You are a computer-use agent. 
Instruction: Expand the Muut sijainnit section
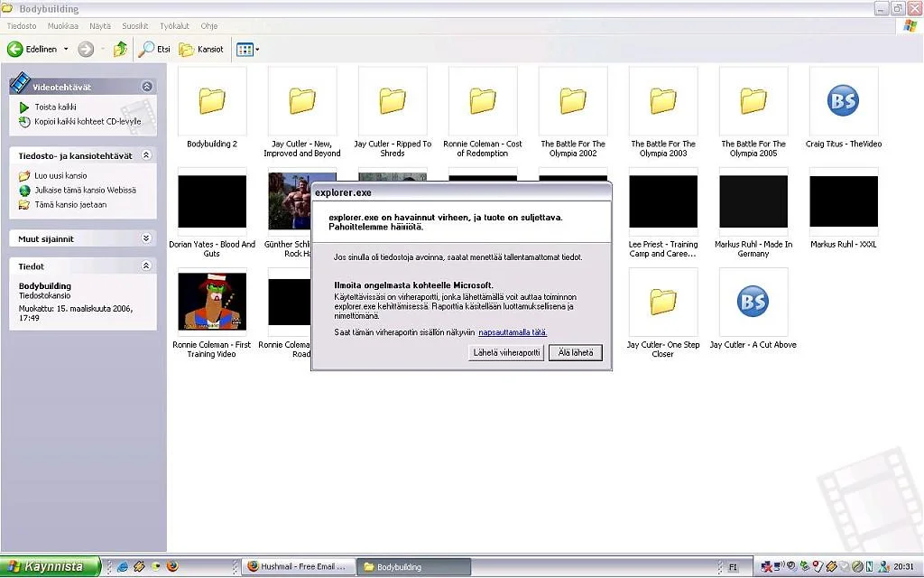pyautogui.click(x=147, y=238)
